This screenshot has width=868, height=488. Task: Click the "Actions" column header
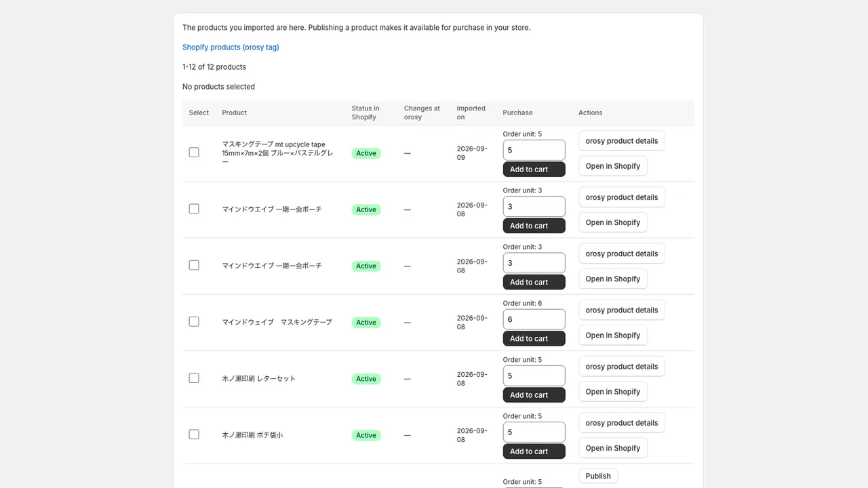tap(590, 113)
